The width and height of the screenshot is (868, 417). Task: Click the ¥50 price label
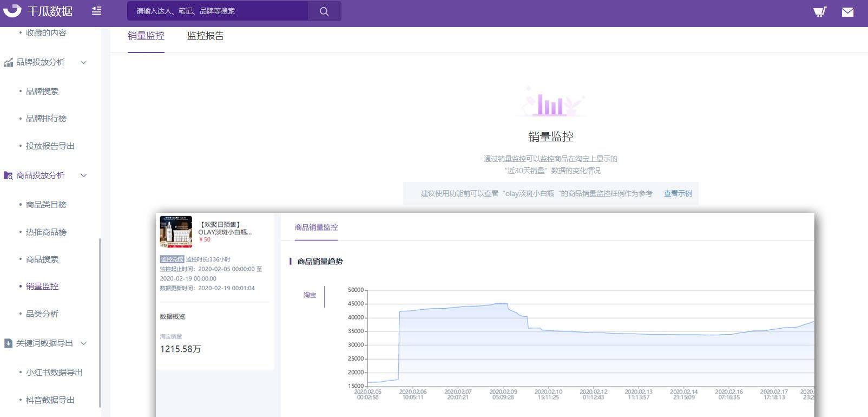205,239
